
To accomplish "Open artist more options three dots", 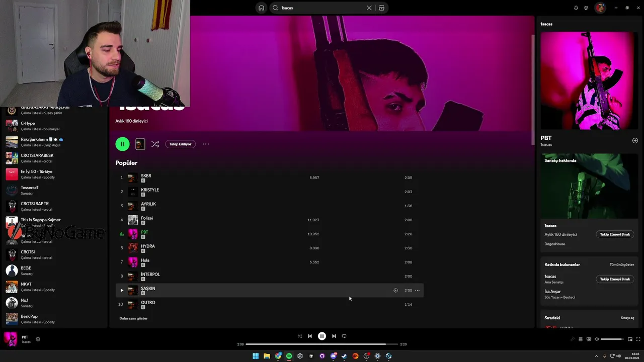I will point(206,144).
